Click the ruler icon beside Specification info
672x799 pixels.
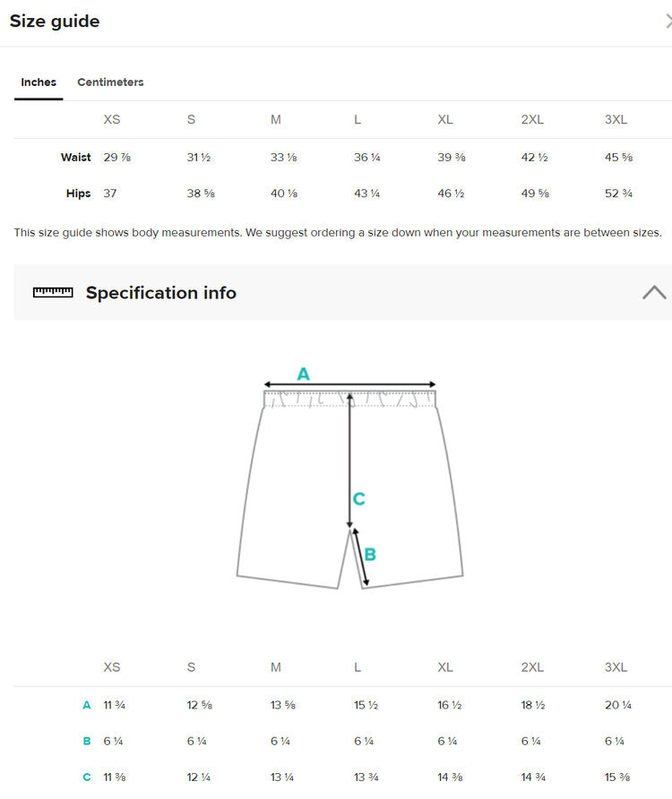coord(53,292)
